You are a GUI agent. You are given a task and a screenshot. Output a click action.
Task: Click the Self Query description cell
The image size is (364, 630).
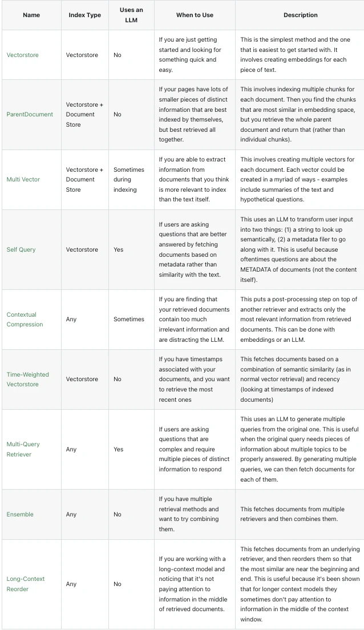coord(300,249)
